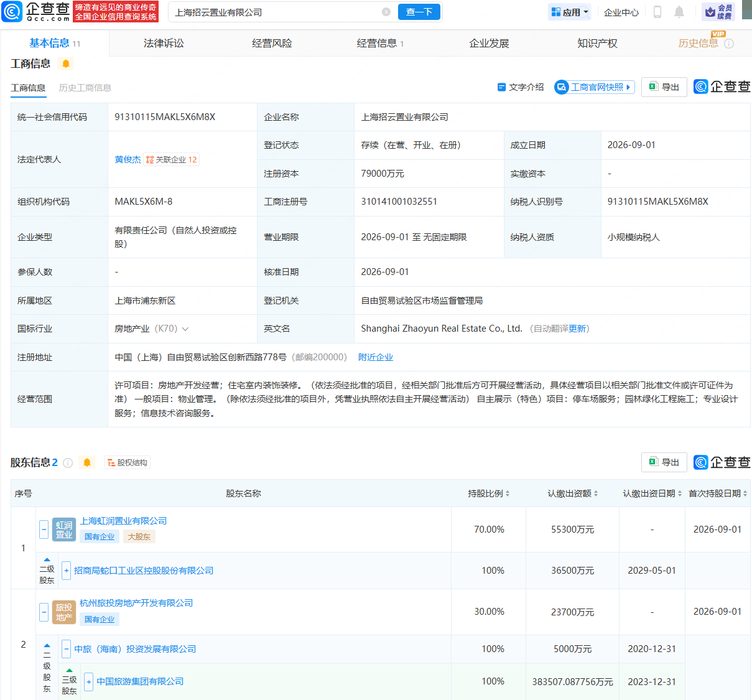Open the 经营风险 tab
752x700 pixels.
(x=272, y=43)
